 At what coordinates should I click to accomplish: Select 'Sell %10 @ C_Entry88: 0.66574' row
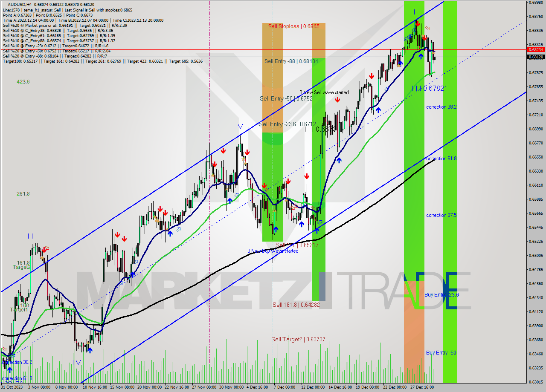click(58, 40)
